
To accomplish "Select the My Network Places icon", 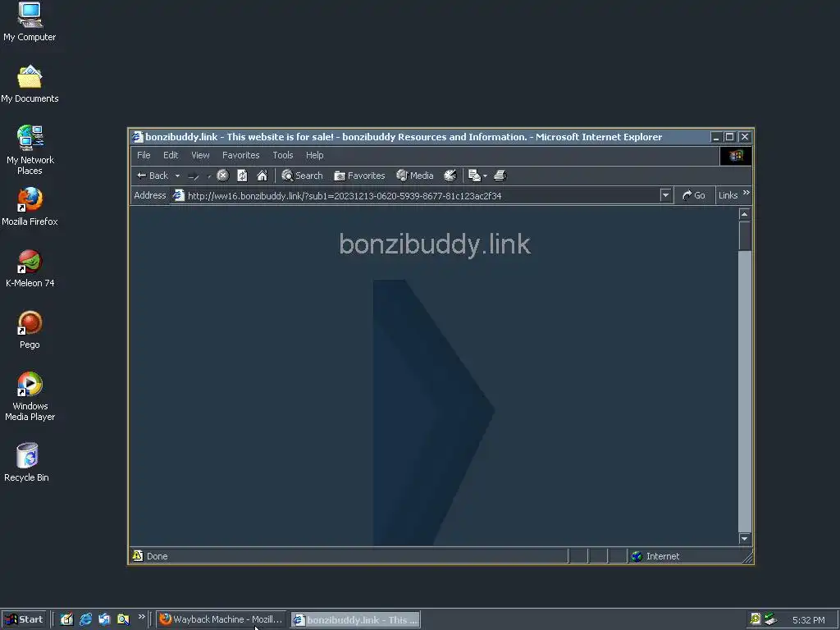I will pyautogui.click(x=30, y=150).
